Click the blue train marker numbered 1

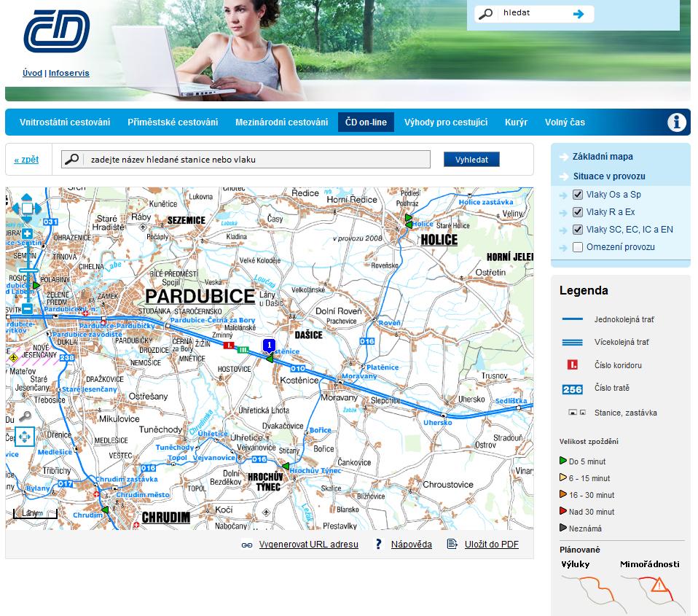click(x=269, y=346)
